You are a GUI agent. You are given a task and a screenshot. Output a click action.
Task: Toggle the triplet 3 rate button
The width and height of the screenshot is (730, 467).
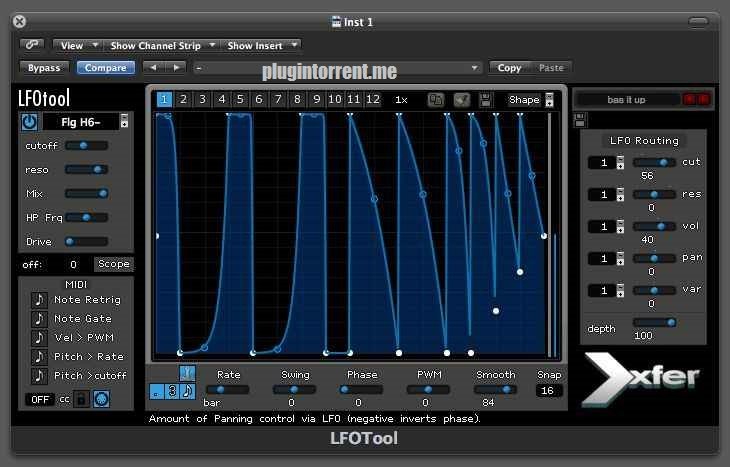[172, 391]
